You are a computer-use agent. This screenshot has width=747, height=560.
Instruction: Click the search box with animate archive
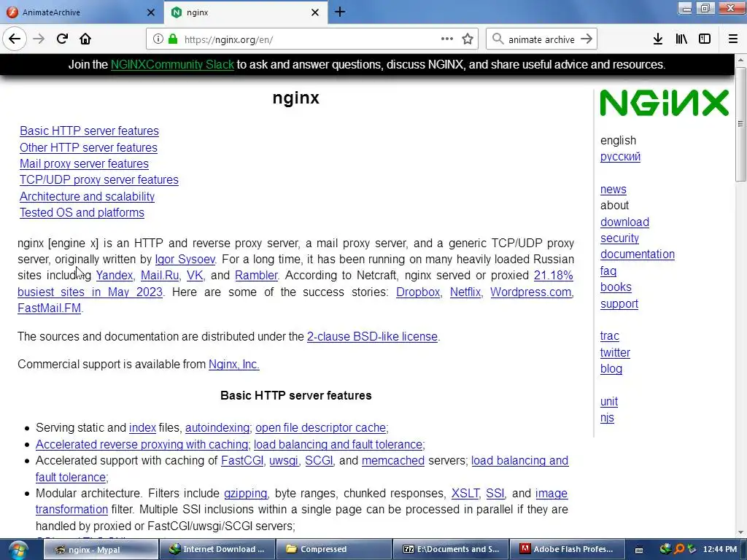(541, 39)
